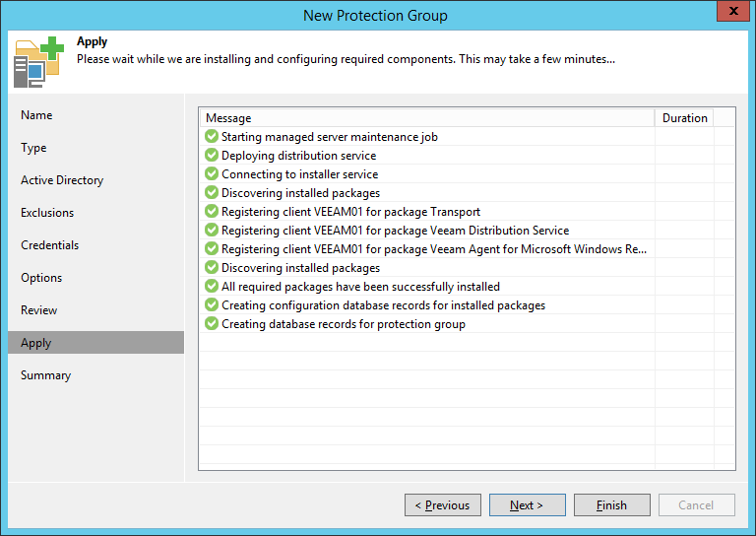Select the Exclusions step in sidebar
756x536 pixels.
[47, 213]
